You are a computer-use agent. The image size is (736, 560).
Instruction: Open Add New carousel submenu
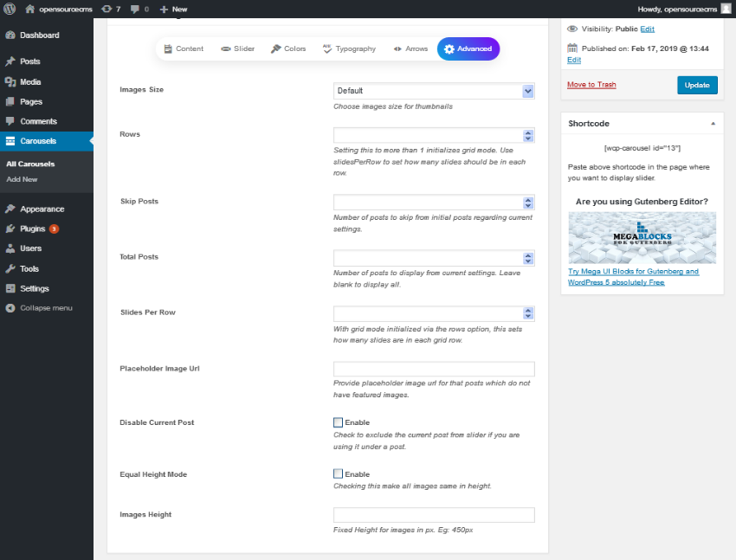tap(22, 179)
